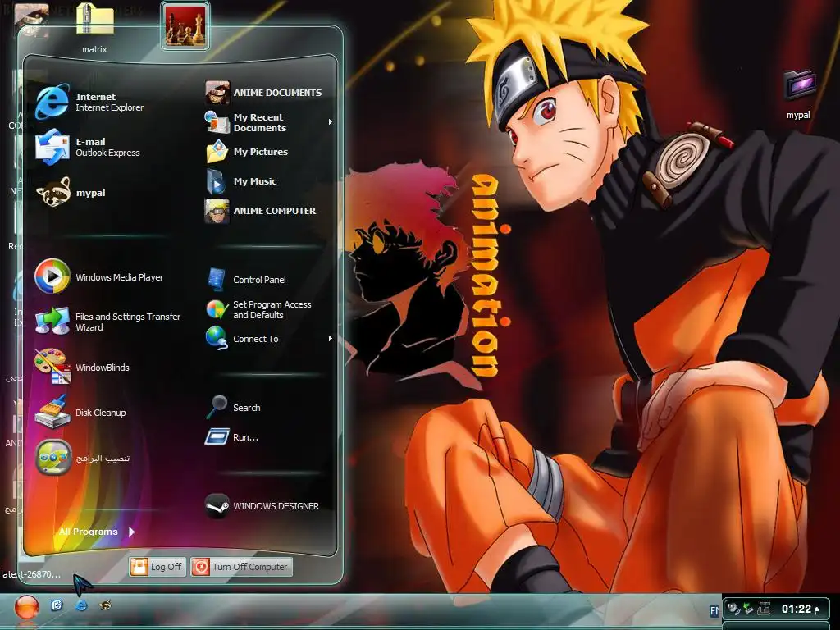Expand All Programs list
The image size is (840, 630).
tap(97, 532)
